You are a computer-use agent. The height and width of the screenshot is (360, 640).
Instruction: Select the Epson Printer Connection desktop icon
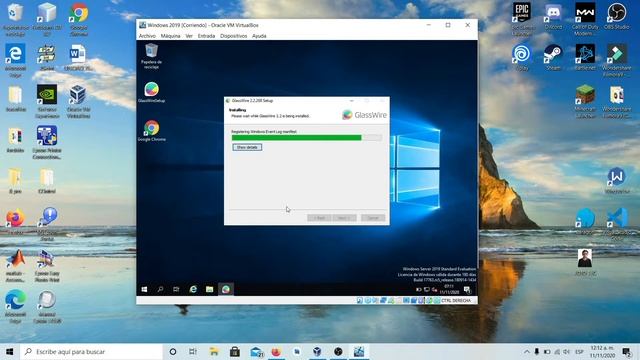tap(47, 142)
